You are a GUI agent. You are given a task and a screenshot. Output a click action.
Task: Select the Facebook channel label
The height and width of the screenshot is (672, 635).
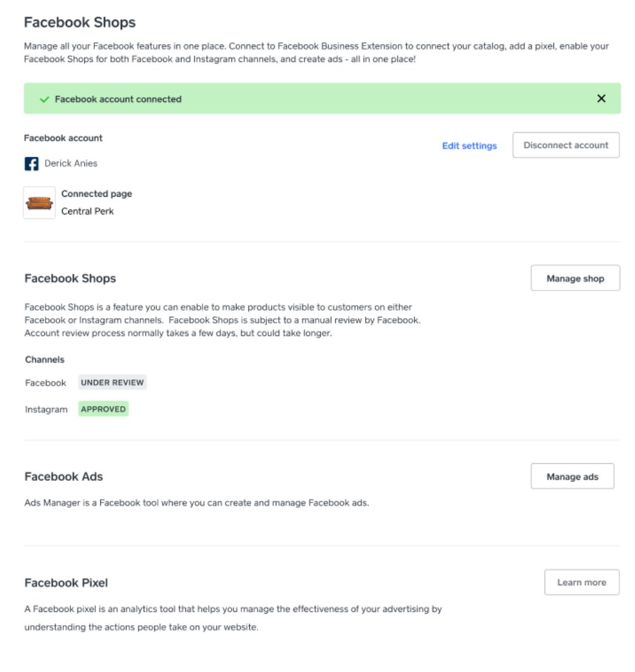click(45, 382)
